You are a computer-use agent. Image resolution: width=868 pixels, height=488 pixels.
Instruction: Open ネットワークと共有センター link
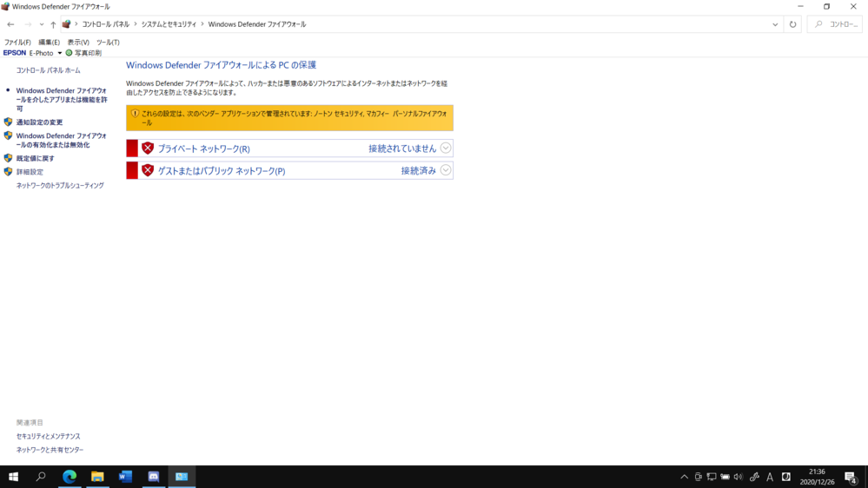coord(50,450)
